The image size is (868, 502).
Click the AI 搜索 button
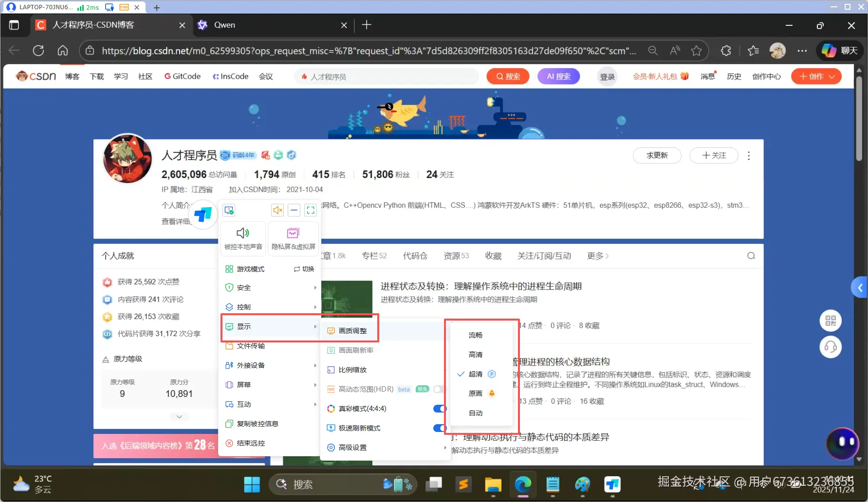tap(558, 76)
